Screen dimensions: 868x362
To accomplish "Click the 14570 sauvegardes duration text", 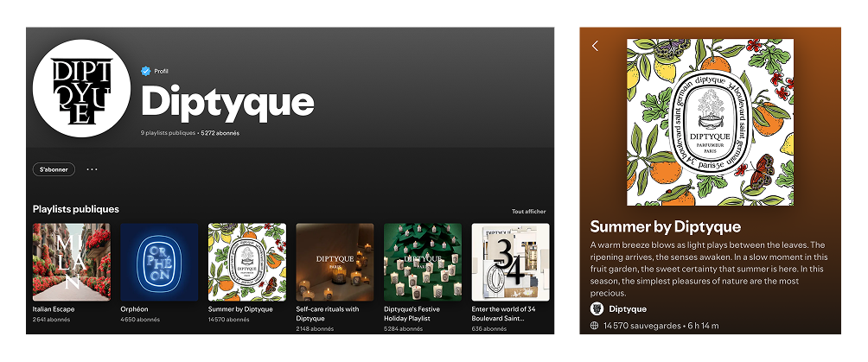I will [x=661, y=326].
